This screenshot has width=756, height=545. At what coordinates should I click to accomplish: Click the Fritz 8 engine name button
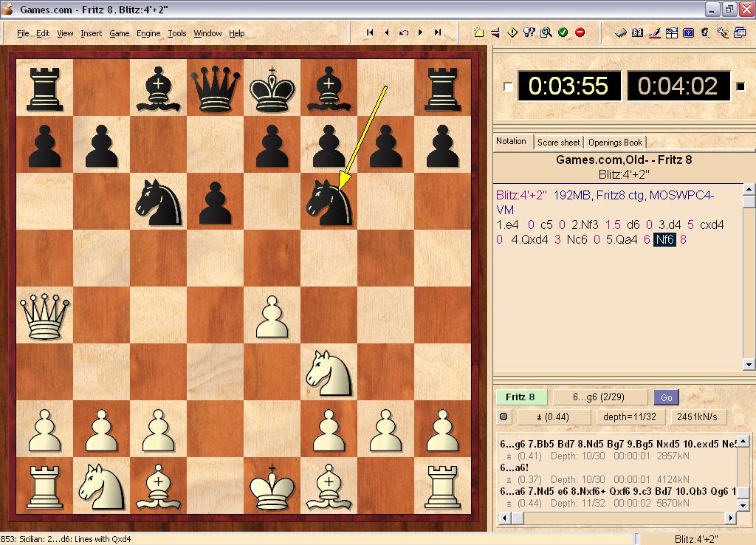point(521,397)
